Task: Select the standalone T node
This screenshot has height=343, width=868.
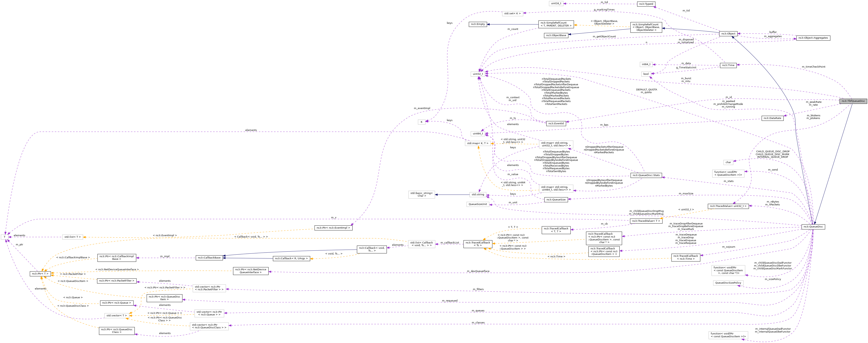Action: [x=5, y=237]
